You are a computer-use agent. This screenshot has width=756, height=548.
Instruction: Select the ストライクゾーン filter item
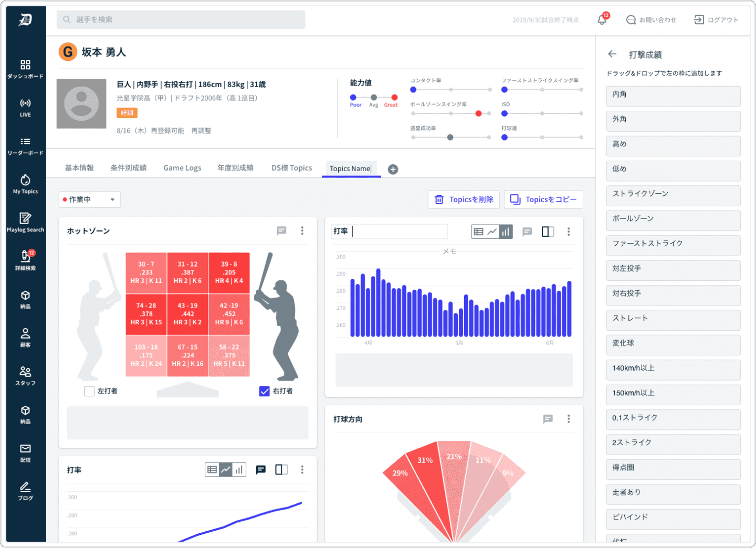click(673, 196)
